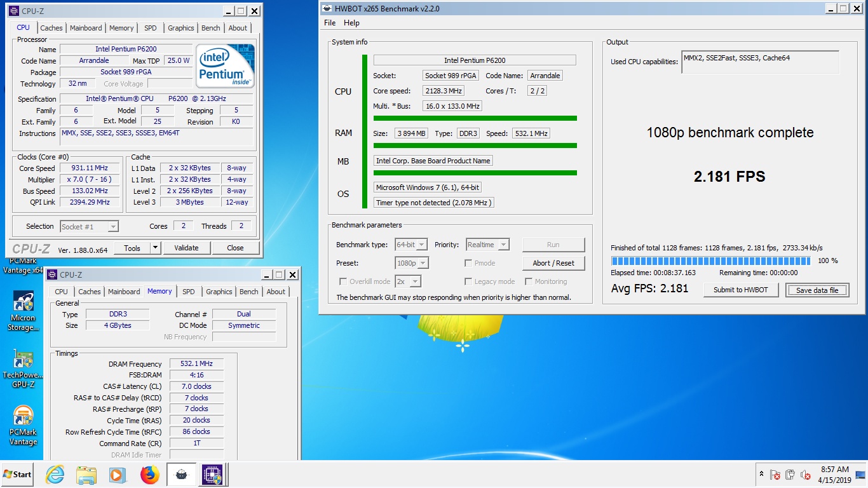Click the Abort / Reset button
This screenshot has height=488, width=868.
(553, 263)
